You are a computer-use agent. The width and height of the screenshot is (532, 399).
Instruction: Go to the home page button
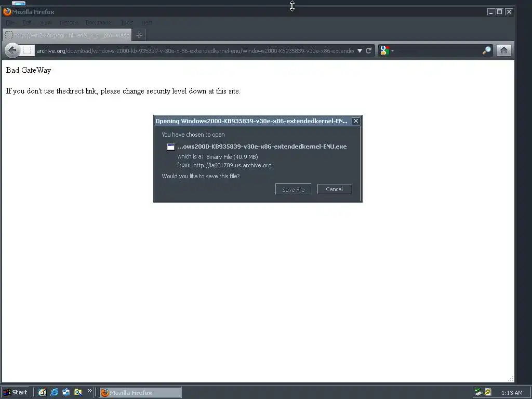pos(504,50)
